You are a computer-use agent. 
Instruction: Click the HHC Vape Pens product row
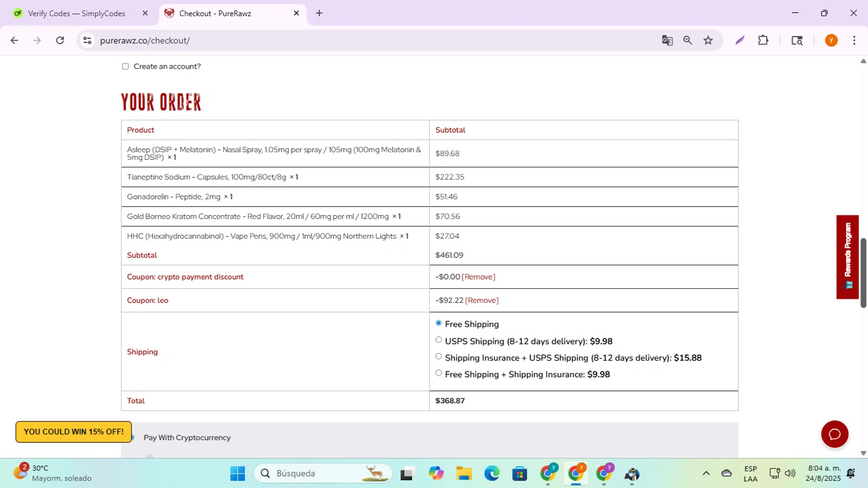[429, 236]
